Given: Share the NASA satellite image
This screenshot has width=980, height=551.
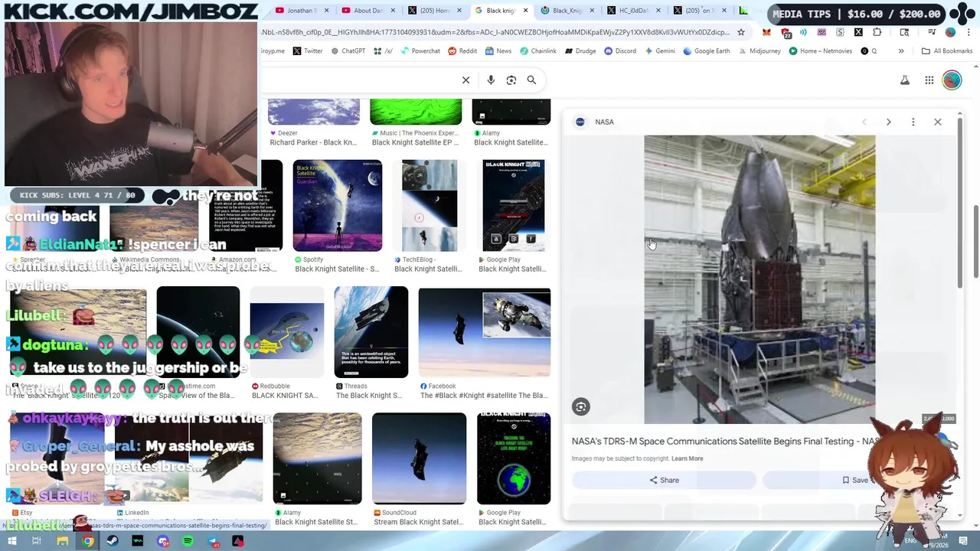Looking at the screenshot, I should (664, 480).
